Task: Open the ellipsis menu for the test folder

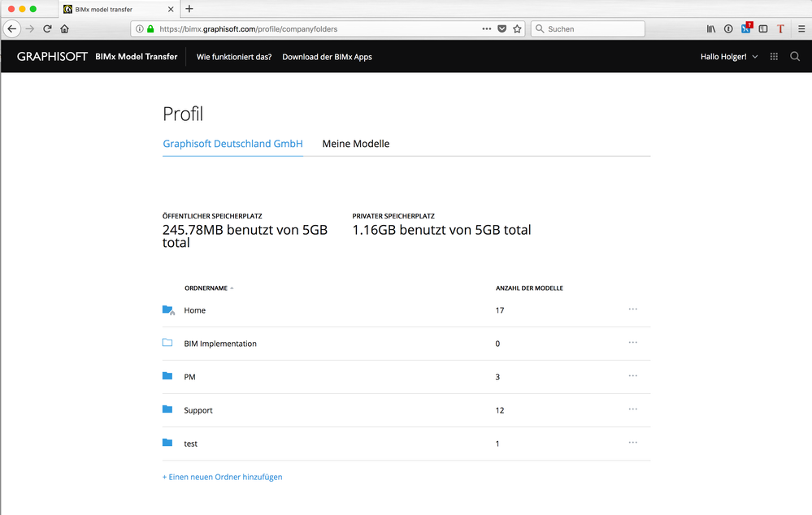Action: click(632, 442)
